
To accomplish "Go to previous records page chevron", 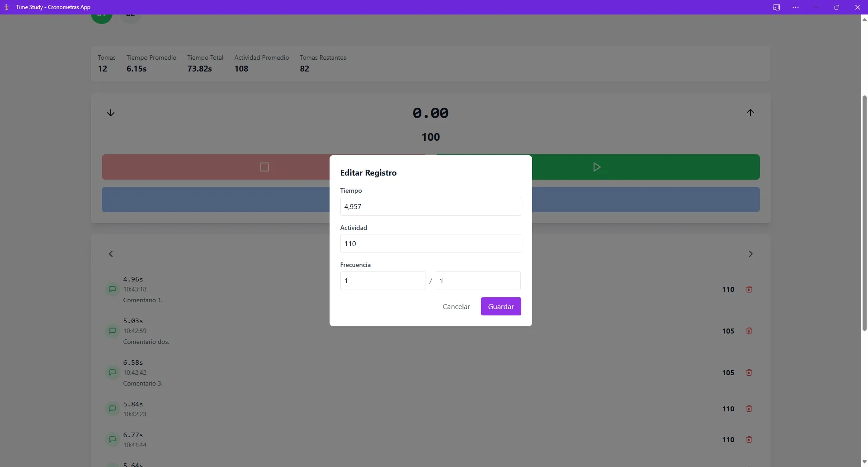I will (x=111, y=254).
